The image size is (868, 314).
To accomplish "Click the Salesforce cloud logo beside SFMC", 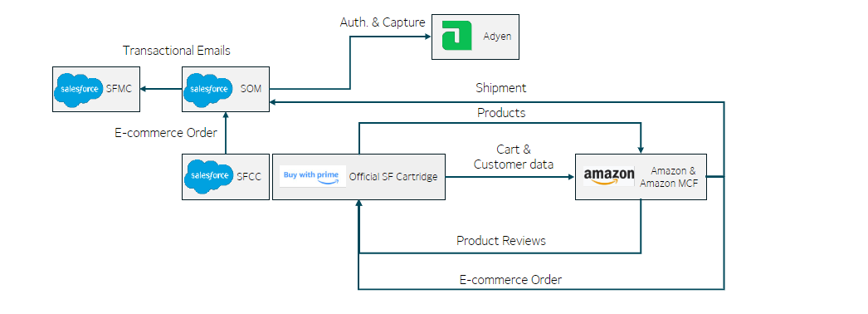I will pyautogui.click(x=79, y=89).
